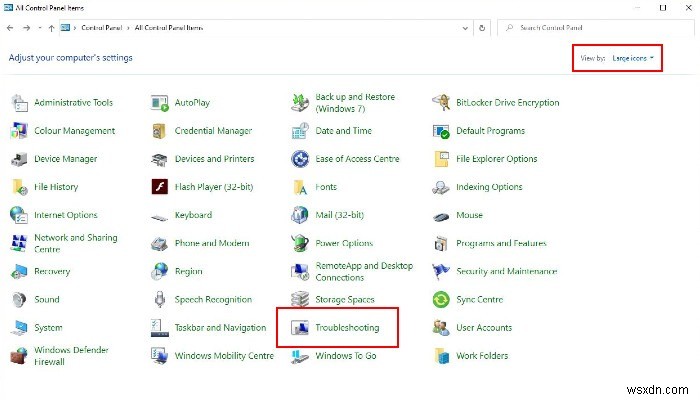This screenshot has width=700, height=400.
Task: Open the Mail (32-bit) icon
Action: 300,215
